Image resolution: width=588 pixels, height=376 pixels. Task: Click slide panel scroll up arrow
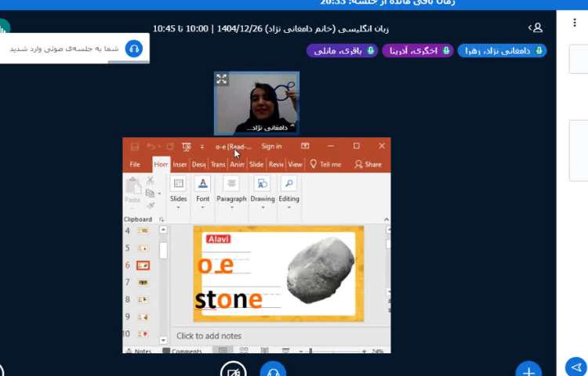coord(163,230)
